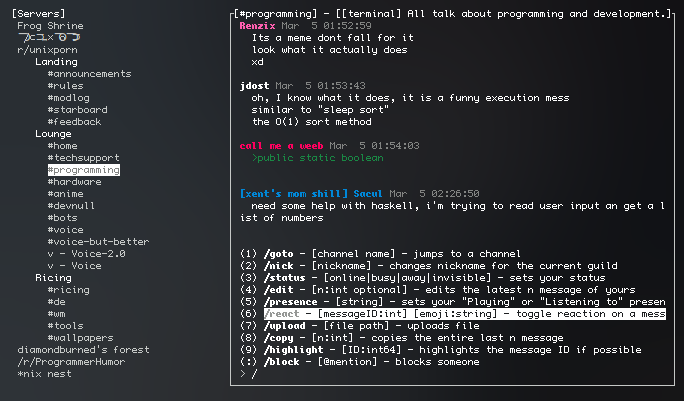Open diamondburned's forest server
The image size is (684, 401).
click(83, 350)
